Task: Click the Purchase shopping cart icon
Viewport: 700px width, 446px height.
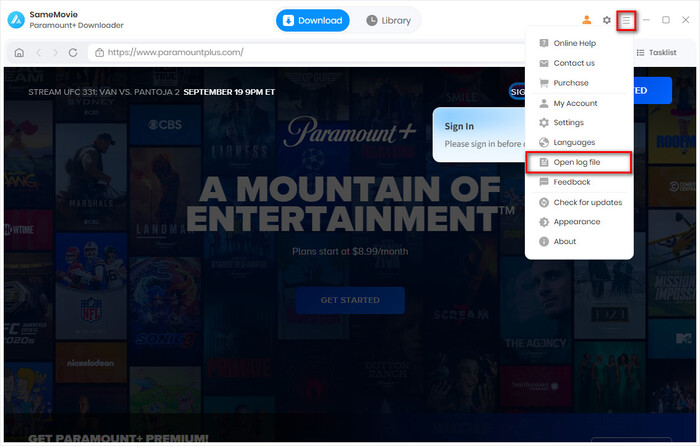Action: [544, 83]
